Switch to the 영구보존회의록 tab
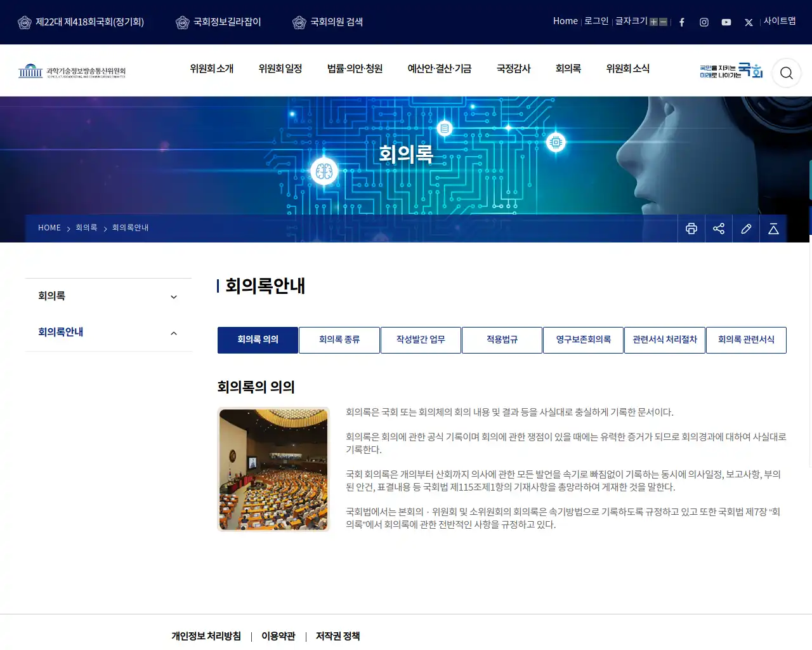The width and height of the screenshot is (812, 650). pyautogui.click(x=584, y=340)
